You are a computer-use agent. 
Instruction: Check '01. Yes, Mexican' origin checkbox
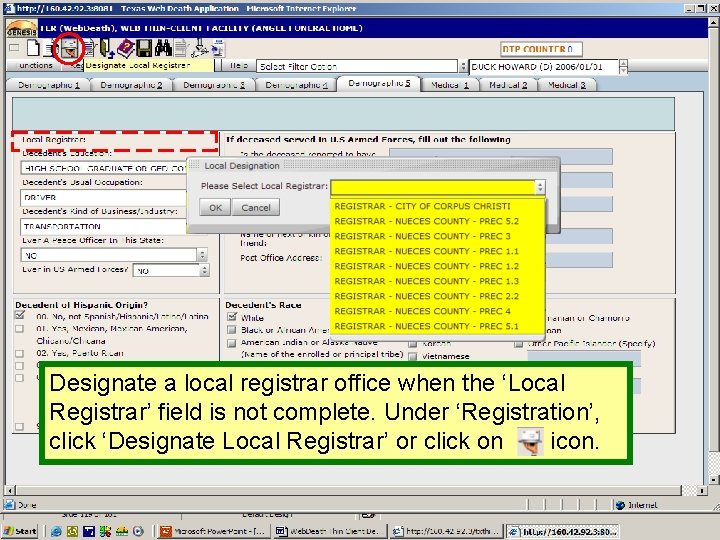19,329
